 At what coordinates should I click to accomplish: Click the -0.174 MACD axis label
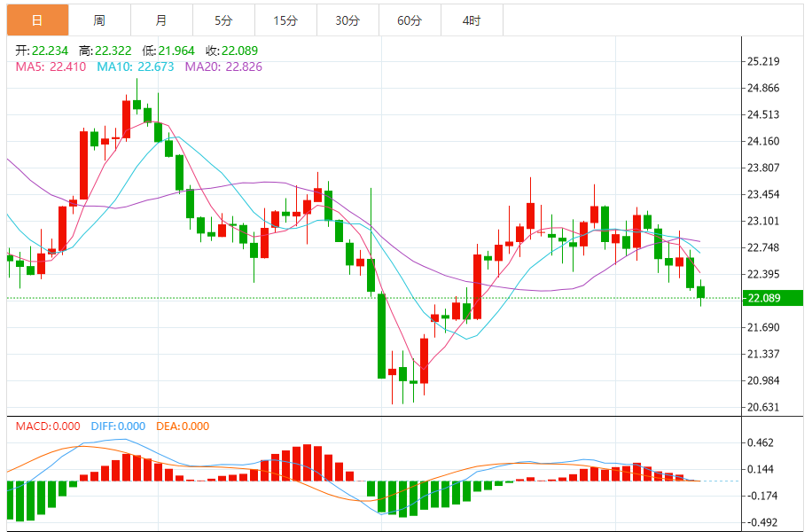(x=762, y=496)
